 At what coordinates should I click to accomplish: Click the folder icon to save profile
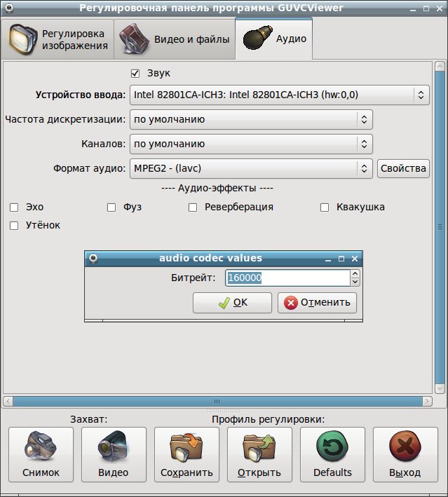point(186,447)
